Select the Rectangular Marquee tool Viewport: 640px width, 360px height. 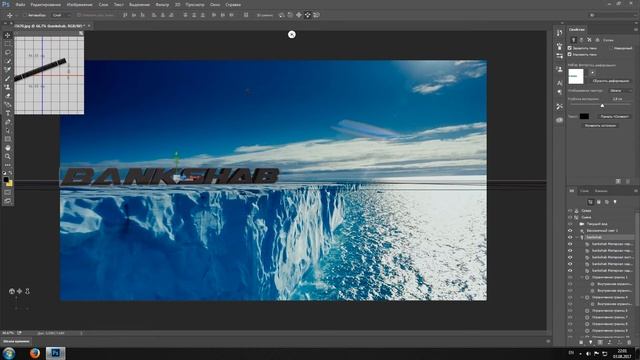pyautogui.click(x=7, y=44)
